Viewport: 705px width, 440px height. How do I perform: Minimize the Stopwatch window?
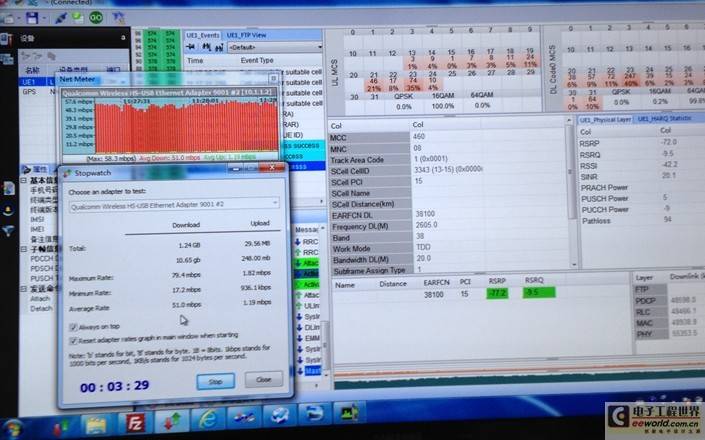click(x=235, y=169)
